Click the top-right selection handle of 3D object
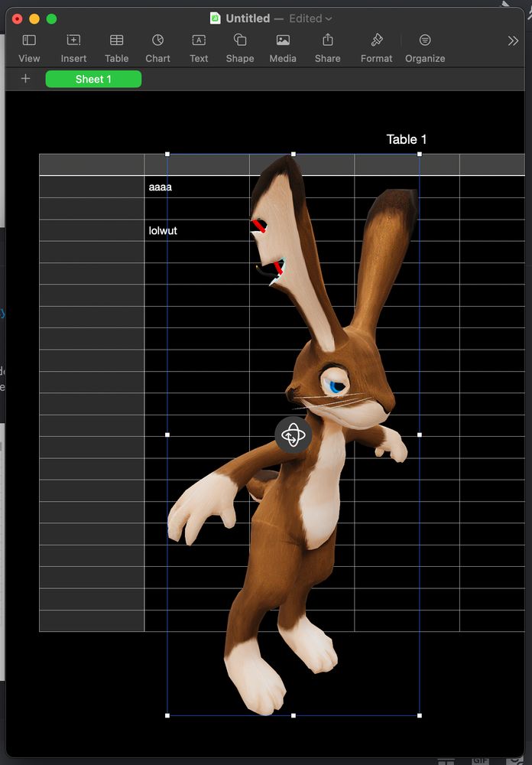This screenshot has height=765, width=532. click(x=420, y=155)
